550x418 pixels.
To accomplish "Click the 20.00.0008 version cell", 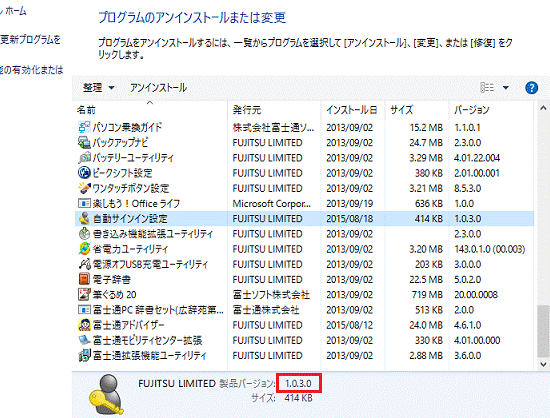I will [x=476, y=295].
